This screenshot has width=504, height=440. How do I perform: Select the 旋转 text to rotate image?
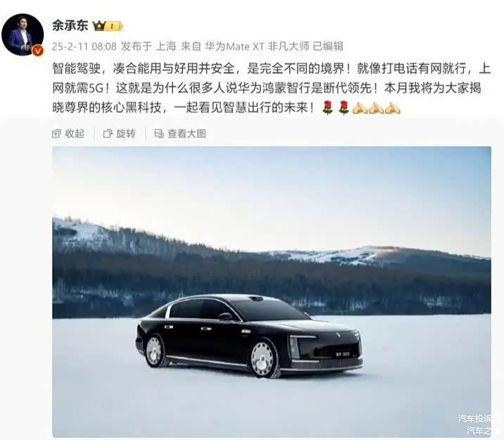[x=126, y=134]
